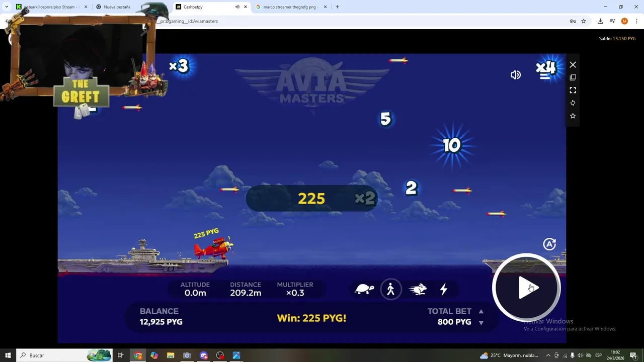Open Task View on the taskbar
This screenshot has width=644, height=362.
121,355
